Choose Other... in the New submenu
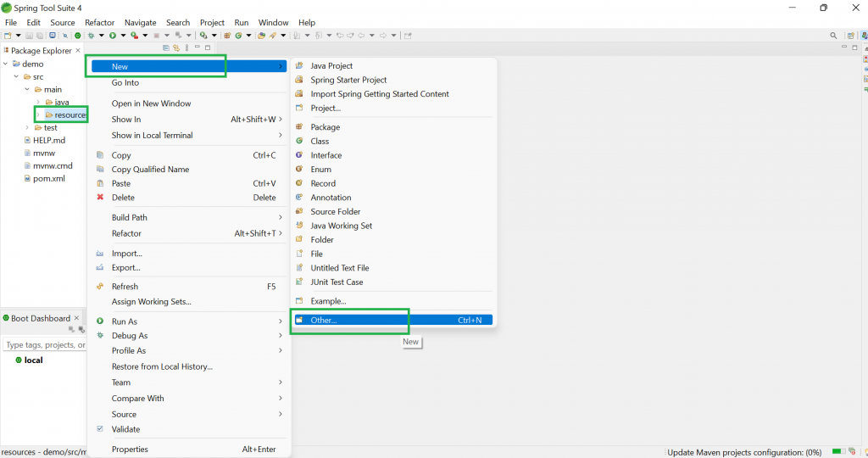Image resolution: width=868 pixels, height=458 pixels. [393, 320]
